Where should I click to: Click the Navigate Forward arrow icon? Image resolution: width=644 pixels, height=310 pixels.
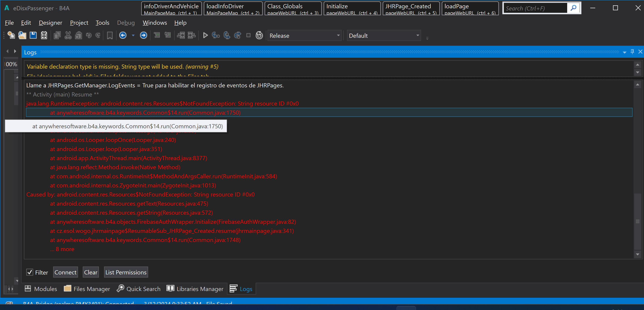[144, 35]
